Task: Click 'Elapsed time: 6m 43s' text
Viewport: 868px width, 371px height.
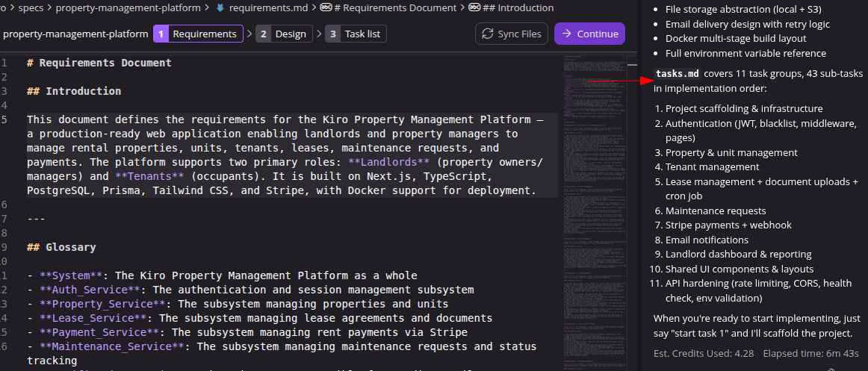Action: tap(811, 353)
